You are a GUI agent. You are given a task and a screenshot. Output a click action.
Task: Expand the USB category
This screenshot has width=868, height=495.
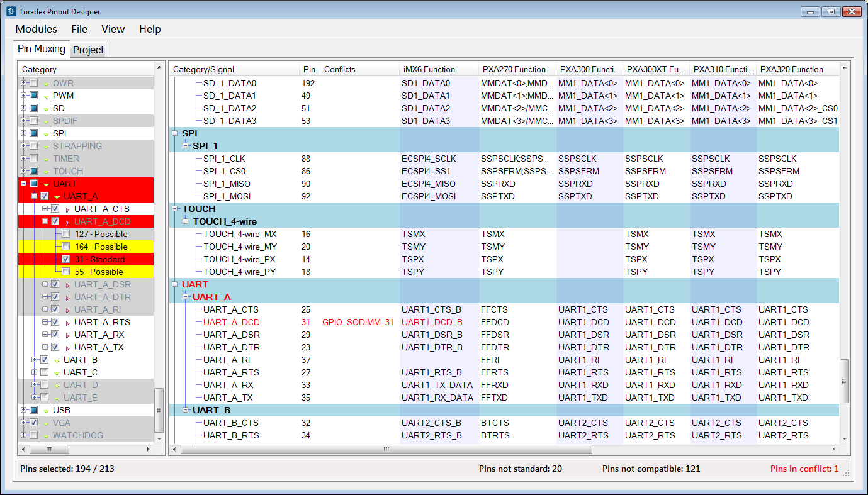(24, 410)
